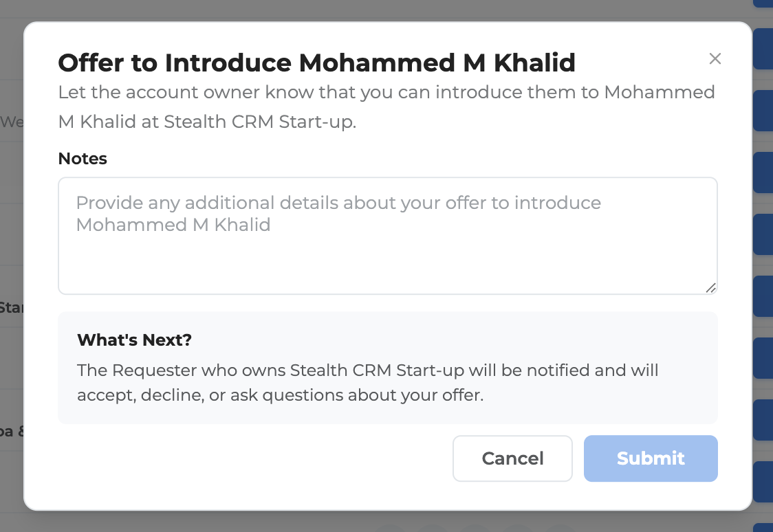The image size is (773, 532).
Task: Click the blue button behind dialog beside close X
Action: [x=763, y=49]
